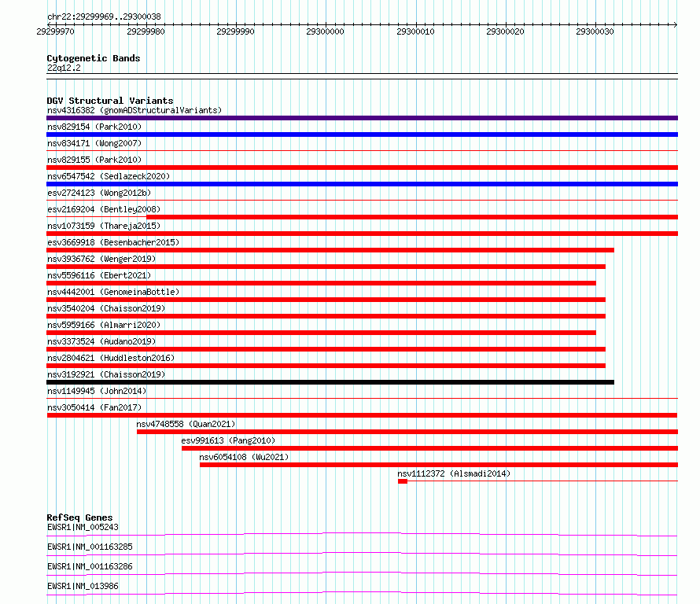Viewport: 700px width, 604px height.
Task: Click the right arrowhead of the coordinate ruler
Action: [x=676, y=24]
